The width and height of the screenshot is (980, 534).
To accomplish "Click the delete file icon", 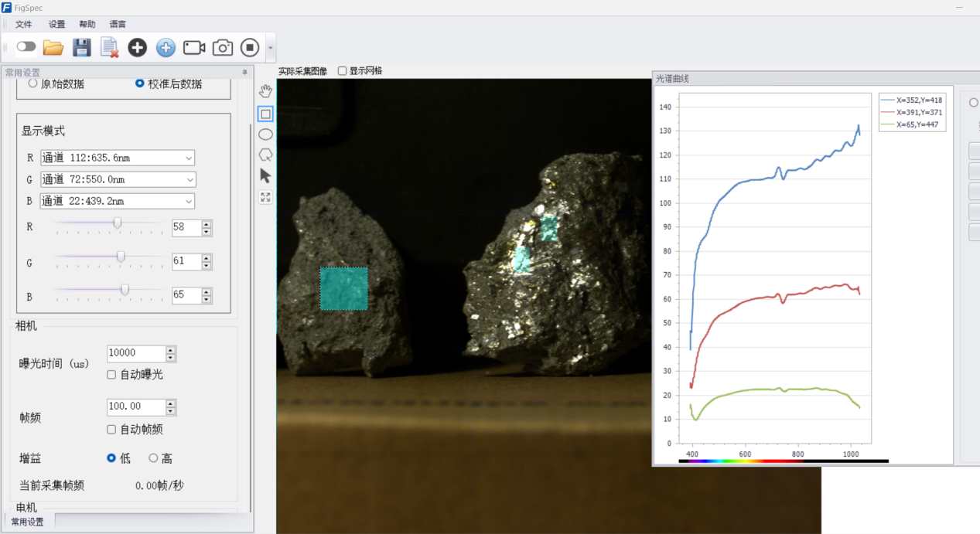I will click(109, 48).
